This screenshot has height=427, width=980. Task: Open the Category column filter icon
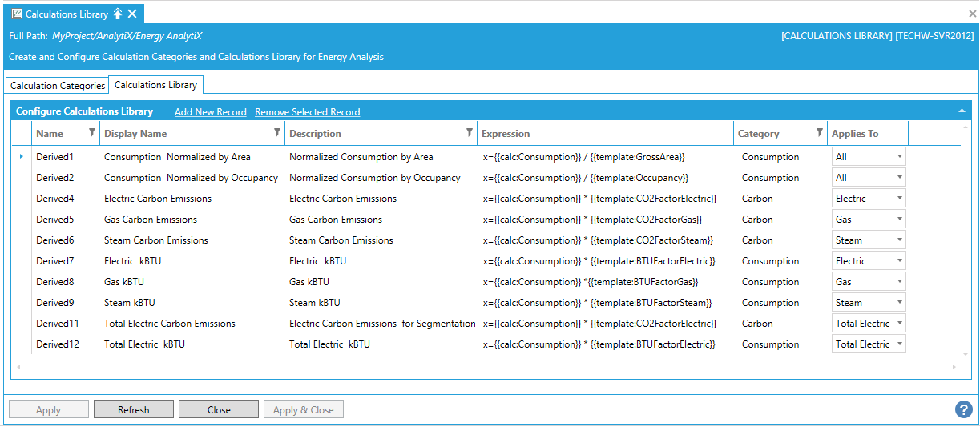[x=819, y=133]
